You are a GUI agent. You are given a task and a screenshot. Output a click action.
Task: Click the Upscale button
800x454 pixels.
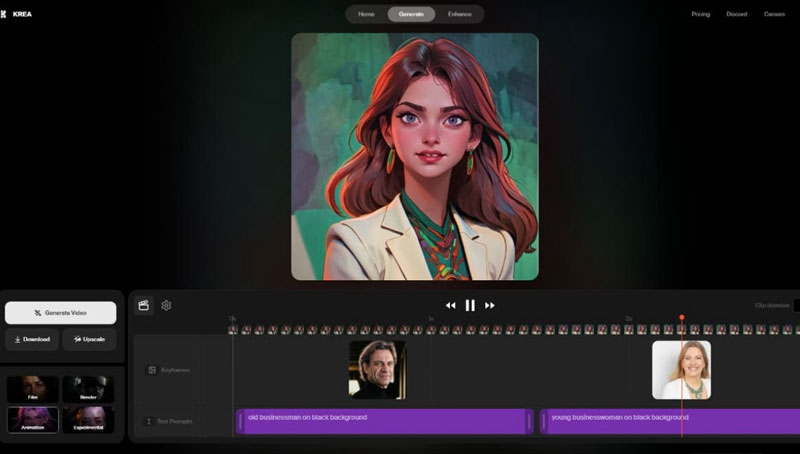tap(89, 340)
